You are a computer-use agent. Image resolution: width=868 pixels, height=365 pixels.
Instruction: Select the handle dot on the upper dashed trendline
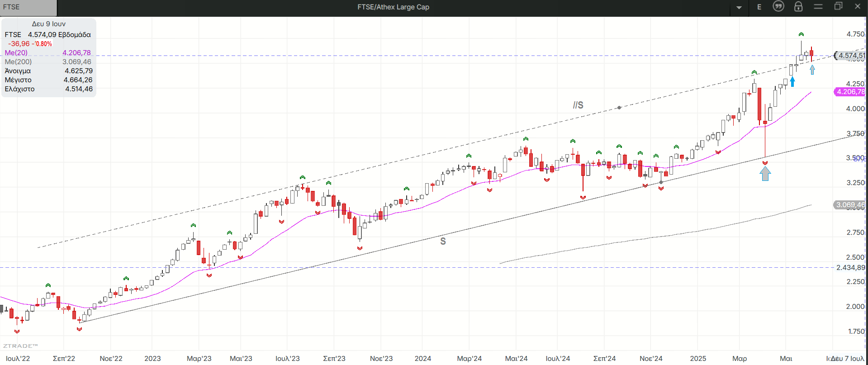click(619, 108)
